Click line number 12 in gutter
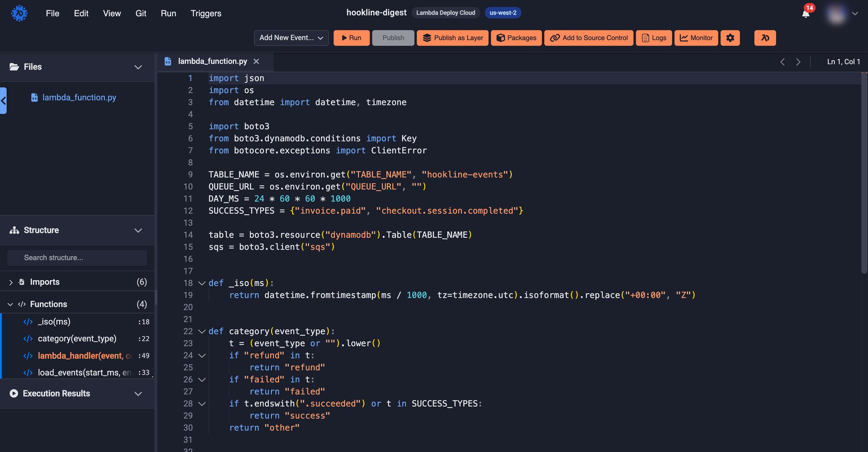The height and width of the screenshot is (452, 868). tap(188, 211)
